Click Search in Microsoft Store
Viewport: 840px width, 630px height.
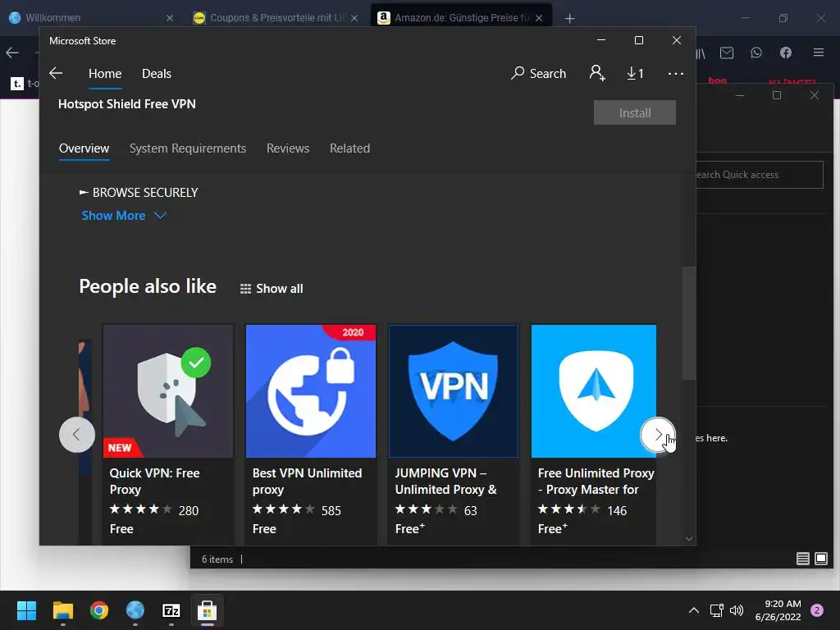tap(538, 73)
